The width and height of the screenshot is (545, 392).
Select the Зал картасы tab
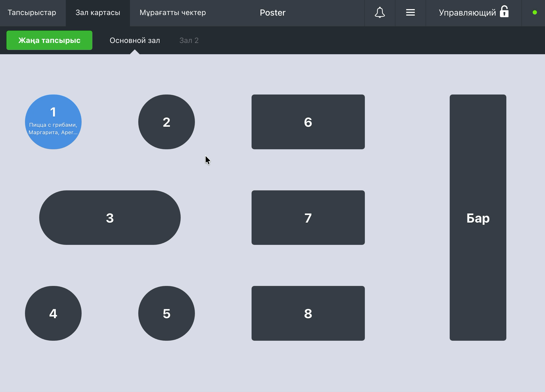coord(98,13)
